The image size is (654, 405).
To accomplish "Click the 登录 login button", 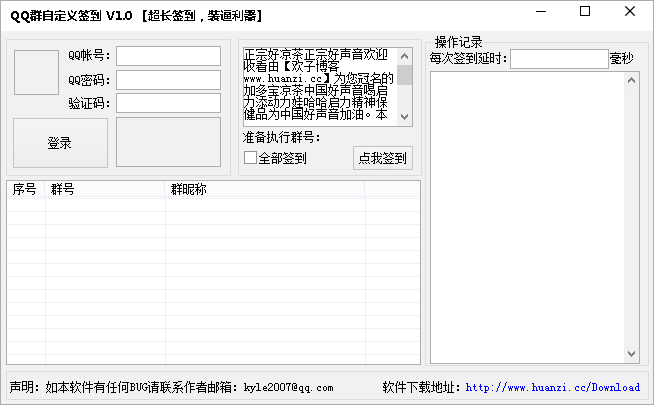I will click(x=60, y=143).
